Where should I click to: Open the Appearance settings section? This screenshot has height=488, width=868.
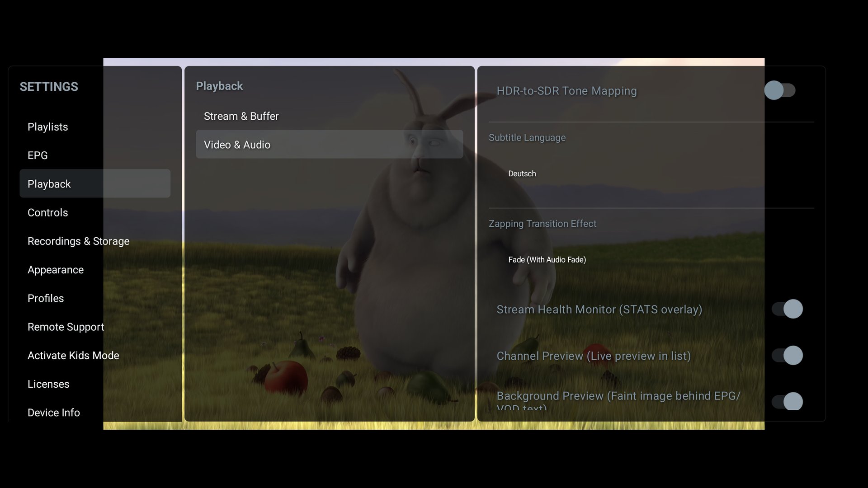click(x=95, y=270)
